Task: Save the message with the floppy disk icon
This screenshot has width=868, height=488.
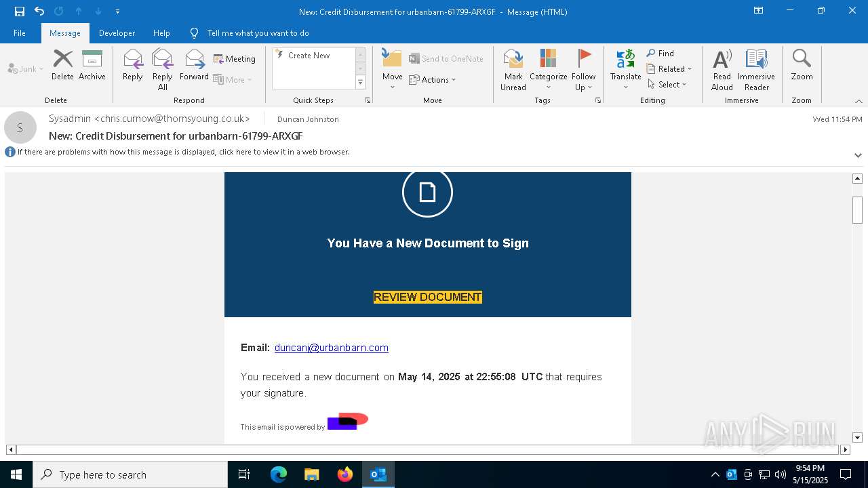Action: pos(20,11)
